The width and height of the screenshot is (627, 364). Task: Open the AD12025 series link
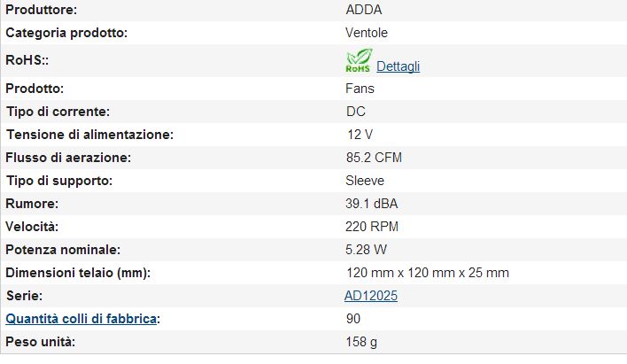click(370, 296)
